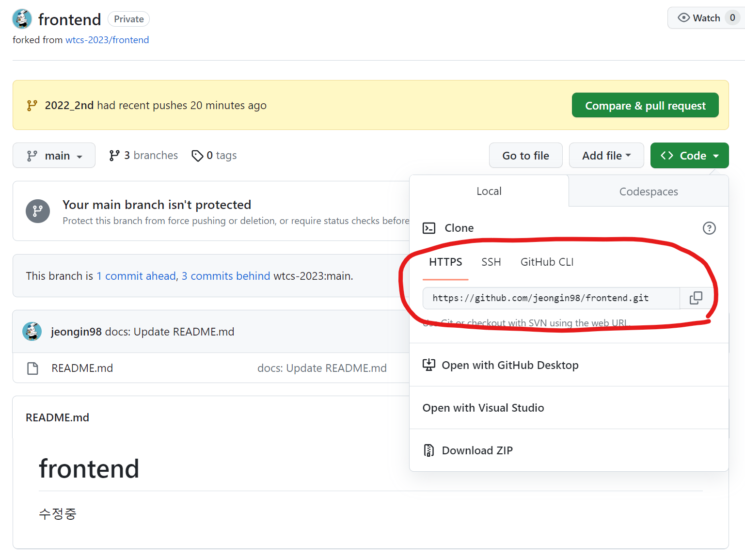Click the README.md preview header title
745x560 pixels.
coord(57,417)
